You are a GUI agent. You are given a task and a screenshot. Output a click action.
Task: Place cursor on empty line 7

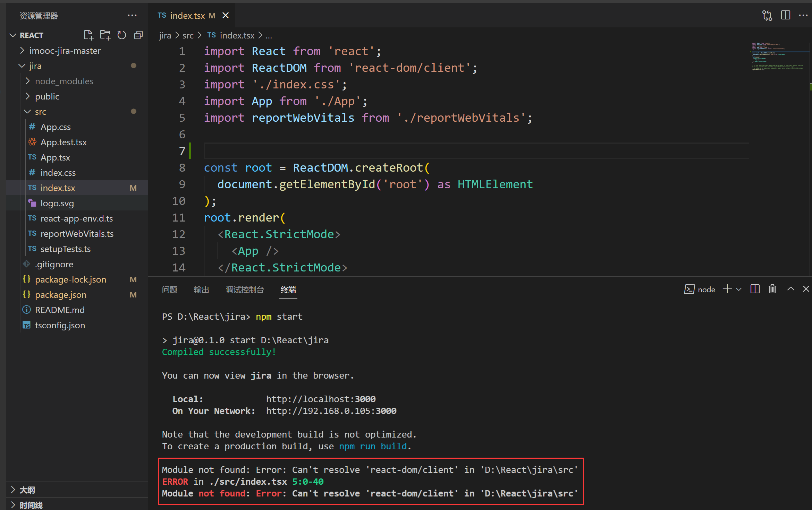tap(476, 151)
